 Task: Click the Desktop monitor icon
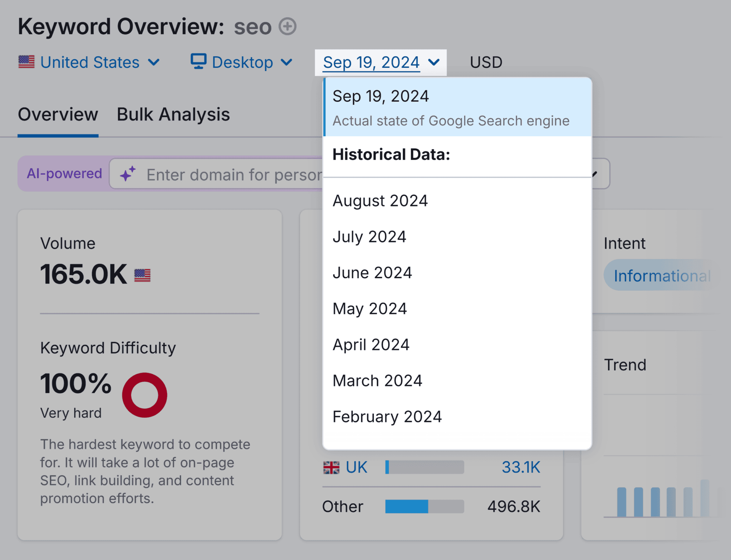coord(198,62)
